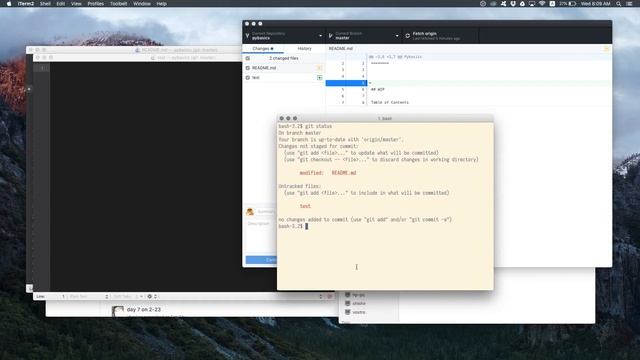
Task: Switch to the History tab
Action: coord(304,49)
